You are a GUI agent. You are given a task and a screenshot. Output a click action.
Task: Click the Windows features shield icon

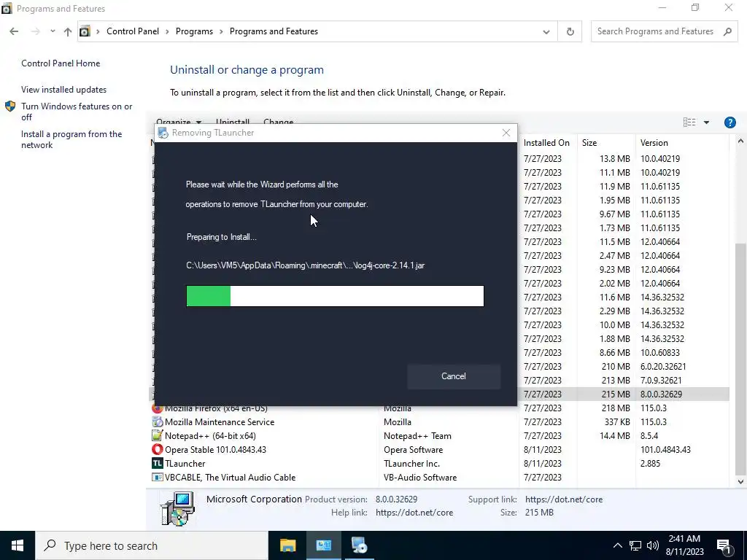click(10, 106)
